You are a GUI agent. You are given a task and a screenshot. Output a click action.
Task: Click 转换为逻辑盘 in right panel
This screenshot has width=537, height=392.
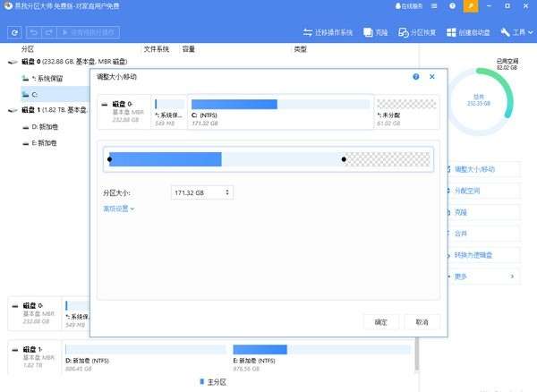coord(483,255)
